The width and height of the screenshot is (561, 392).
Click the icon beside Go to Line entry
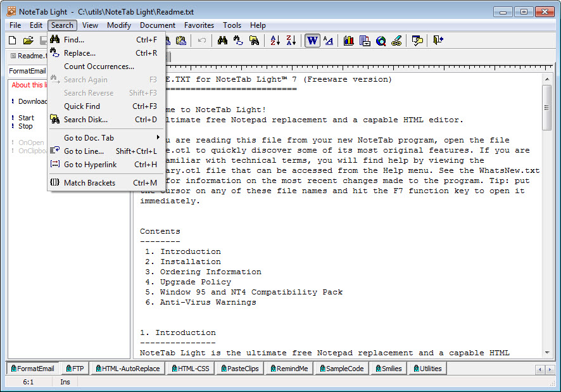[x=54, y=151]
